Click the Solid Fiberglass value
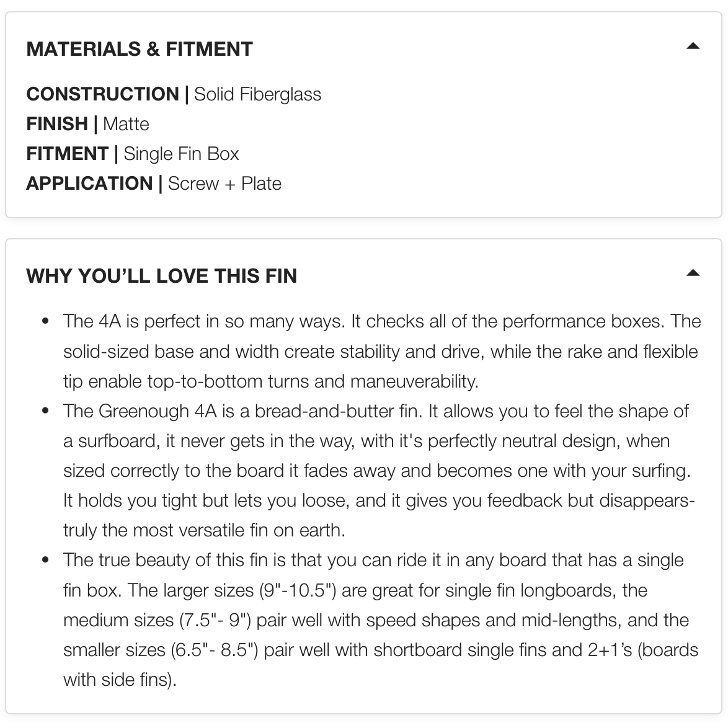Viewport: 728px width, 728px height. 257,94
